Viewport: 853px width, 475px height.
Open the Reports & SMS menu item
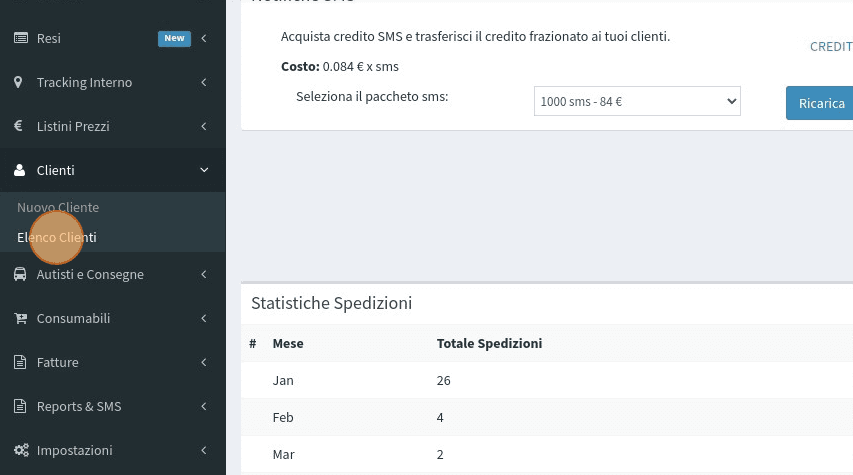tap(113, 406)
